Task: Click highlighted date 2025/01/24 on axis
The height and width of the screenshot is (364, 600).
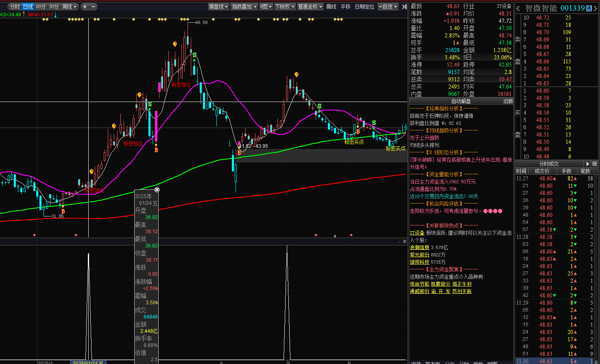Action: tap(88, 362)
